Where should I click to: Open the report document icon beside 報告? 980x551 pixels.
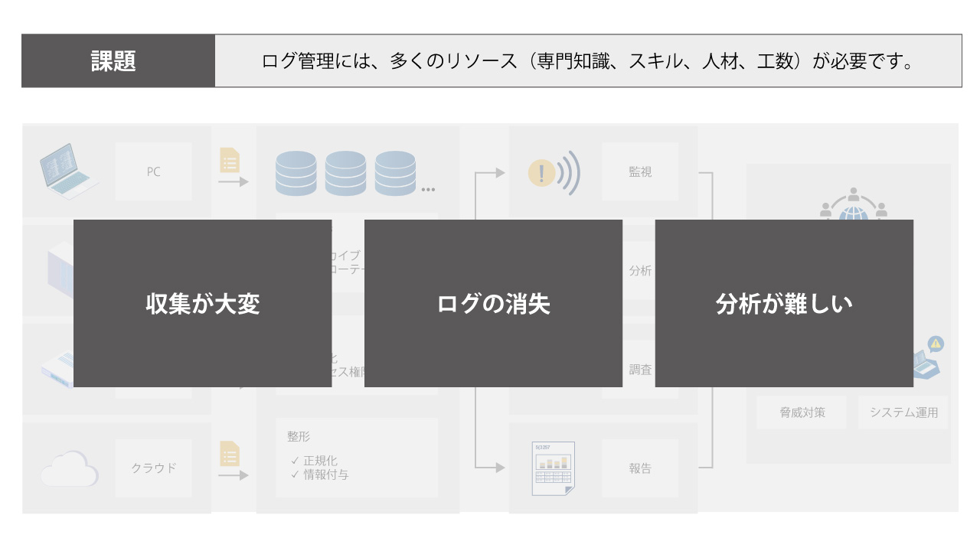(554, 468)
